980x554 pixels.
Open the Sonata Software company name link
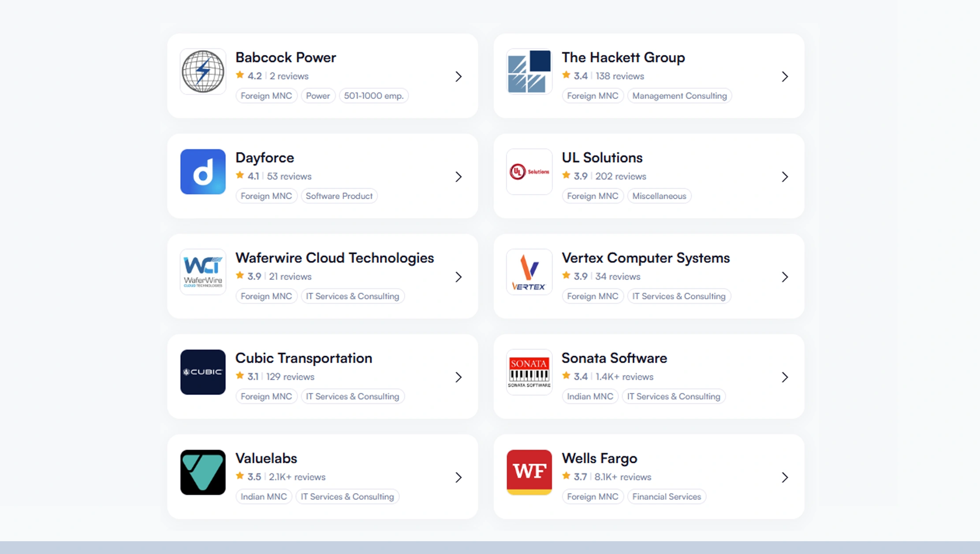tap(614, 358)
